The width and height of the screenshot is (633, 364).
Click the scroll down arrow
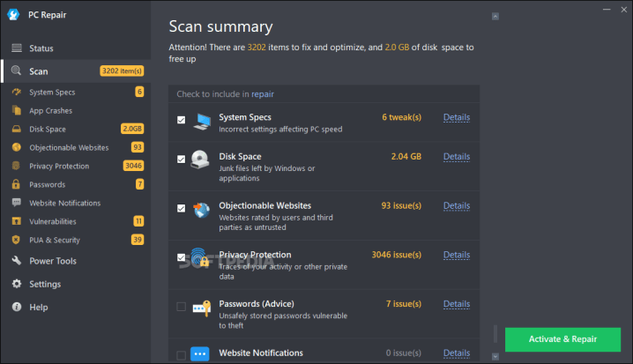tap(495, 357)
